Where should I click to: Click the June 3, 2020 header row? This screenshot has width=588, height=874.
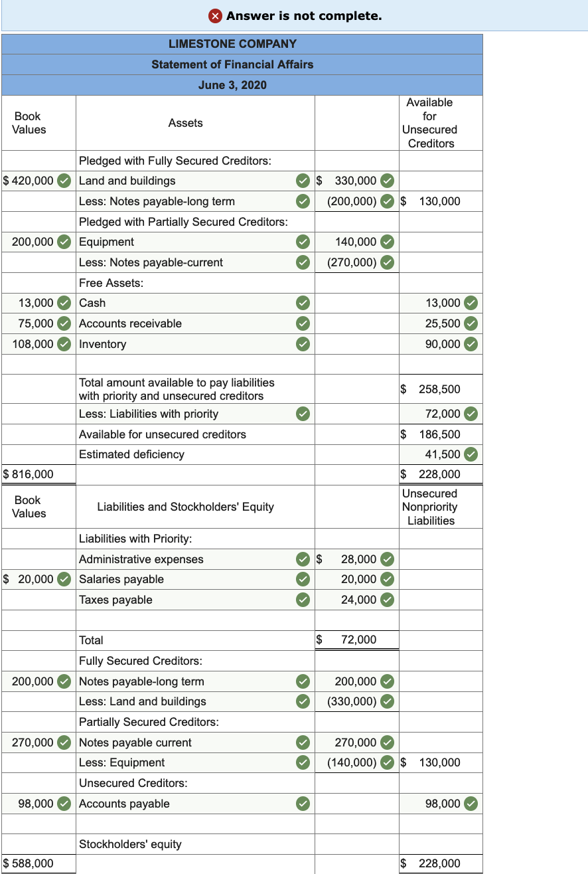coord(232,85)
